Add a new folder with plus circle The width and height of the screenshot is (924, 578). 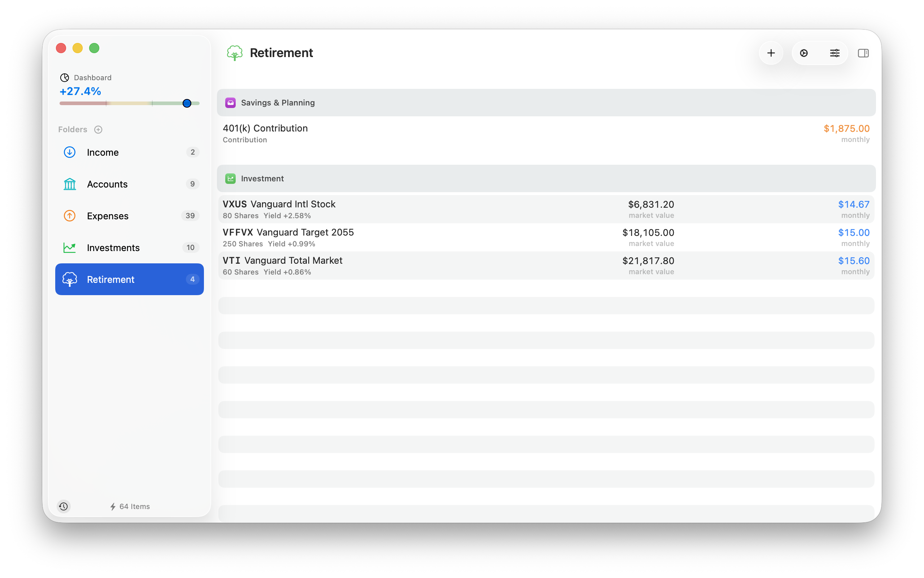point(98,130)
